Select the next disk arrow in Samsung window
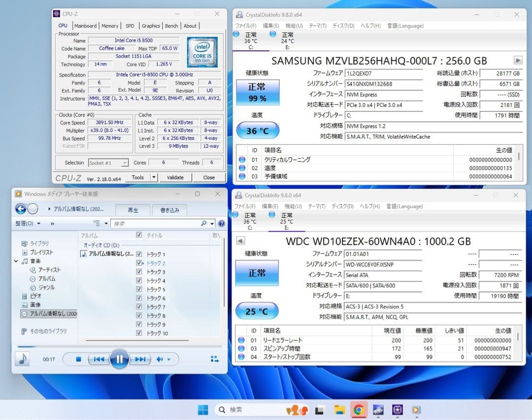The height and width of the screenshot is (420, 532). click(518, 61)
